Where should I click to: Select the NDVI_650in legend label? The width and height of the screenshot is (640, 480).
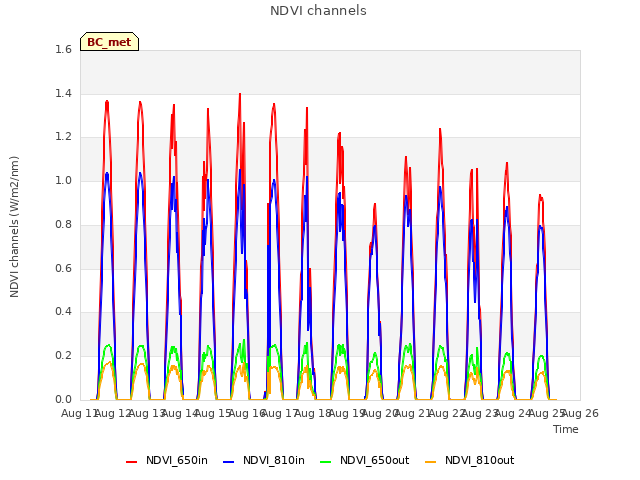(x=177, y=460)
